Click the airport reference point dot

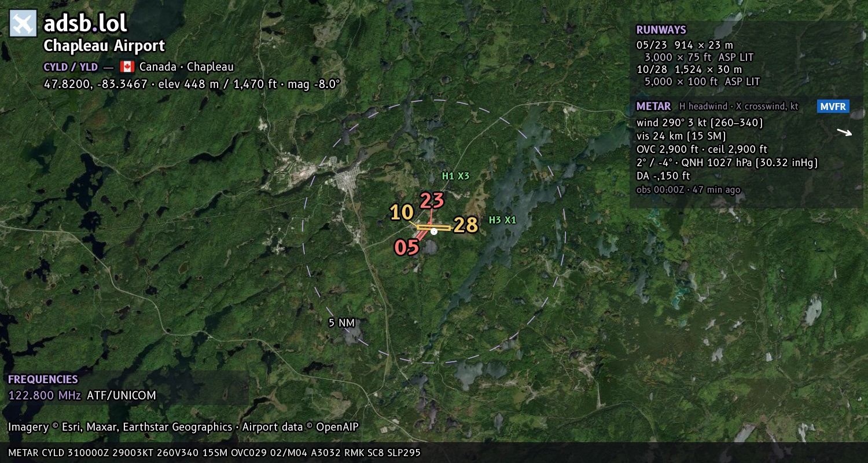(434, 231)
